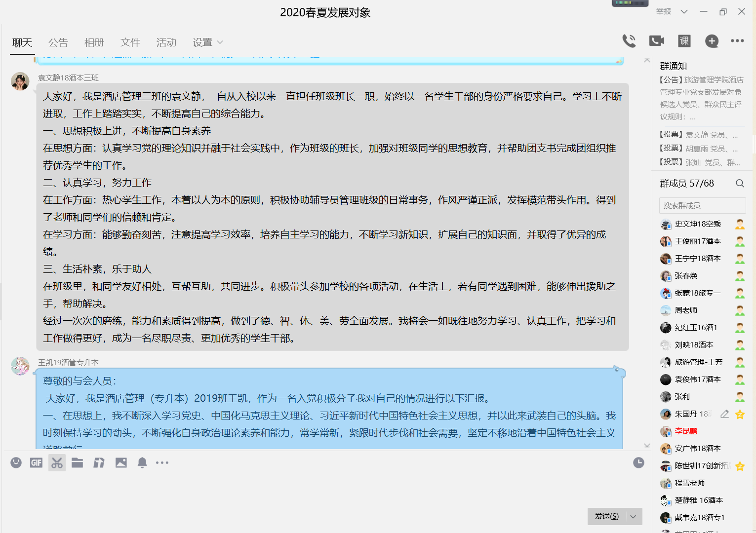756x533 pixels.
Task: Open the emoji picker
Action: coord(16,462)
